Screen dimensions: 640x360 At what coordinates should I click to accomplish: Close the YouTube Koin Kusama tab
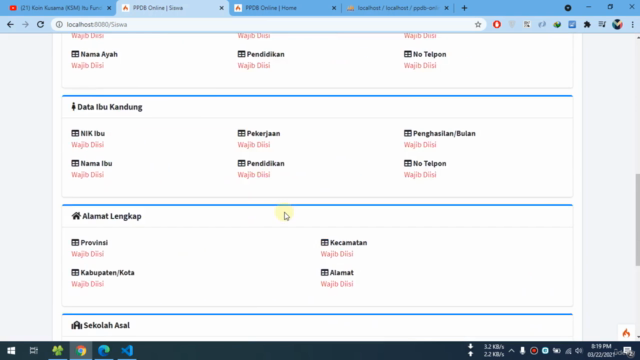click(109, 8)
